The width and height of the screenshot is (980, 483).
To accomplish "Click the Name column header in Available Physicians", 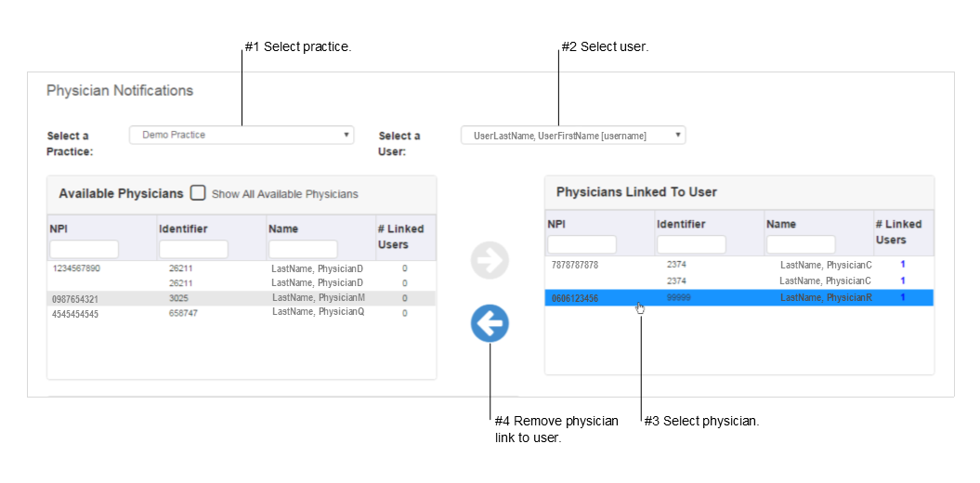I will (283, 228).
